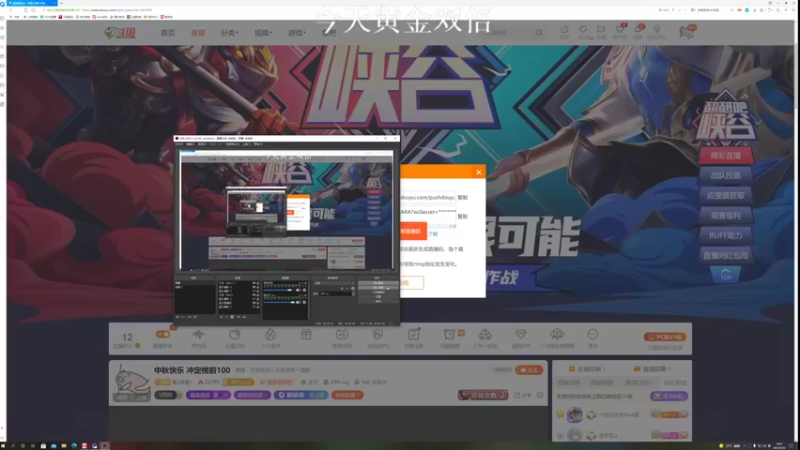
Task: Click the outlined close button in popup
Action: 412,283
